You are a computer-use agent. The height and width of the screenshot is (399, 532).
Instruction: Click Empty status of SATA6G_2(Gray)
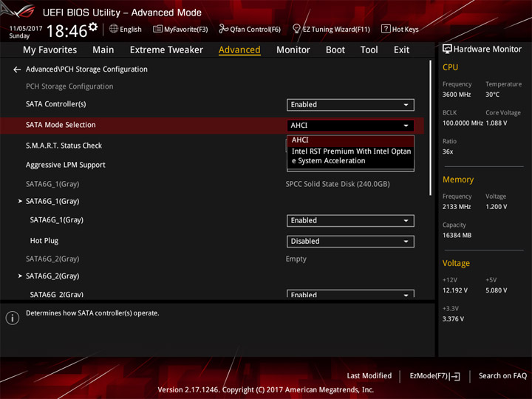click(x=296, y=259)
